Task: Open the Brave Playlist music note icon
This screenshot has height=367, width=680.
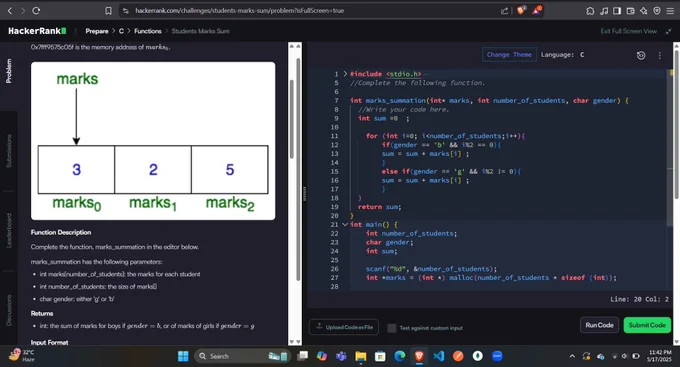Action: [x=604, y=11]
